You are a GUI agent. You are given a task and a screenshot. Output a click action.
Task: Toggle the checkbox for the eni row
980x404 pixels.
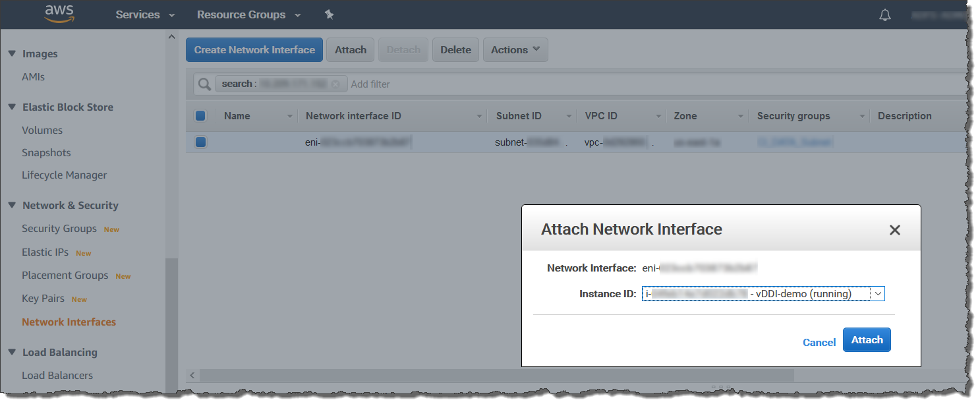[x=200, y=142]
